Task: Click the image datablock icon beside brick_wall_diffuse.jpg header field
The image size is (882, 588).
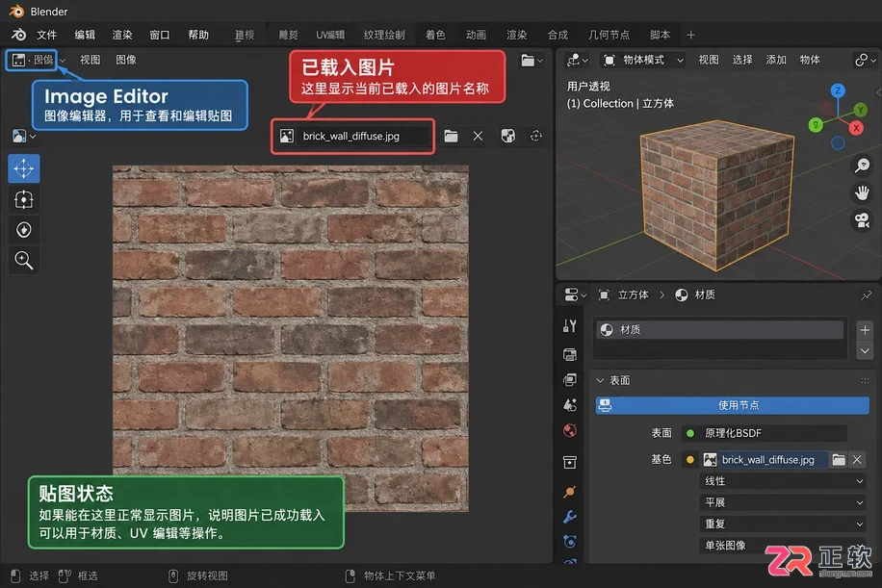Action: coord(287,136)
